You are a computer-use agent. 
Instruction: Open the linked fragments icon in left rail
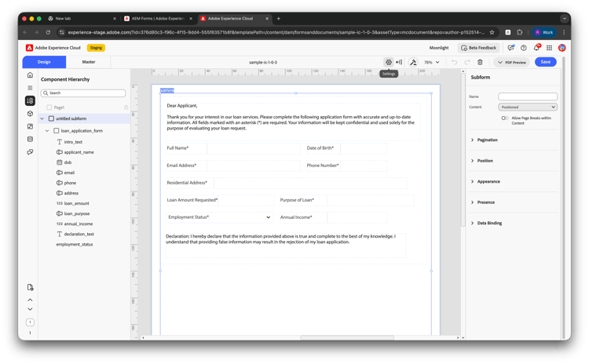[30, 151]
